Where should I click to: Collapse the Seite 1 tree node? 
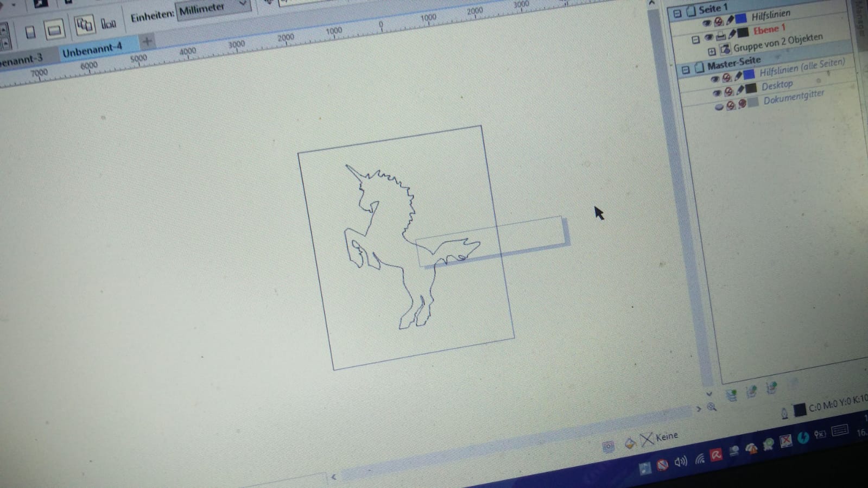677,13
